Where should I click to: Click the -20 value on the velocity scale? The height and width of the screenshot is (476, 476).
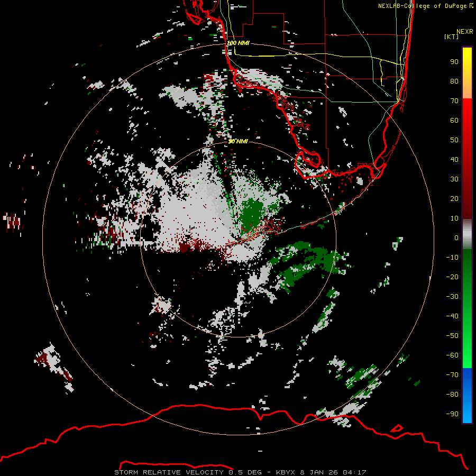pyautogui.click(x=452, y=277)
